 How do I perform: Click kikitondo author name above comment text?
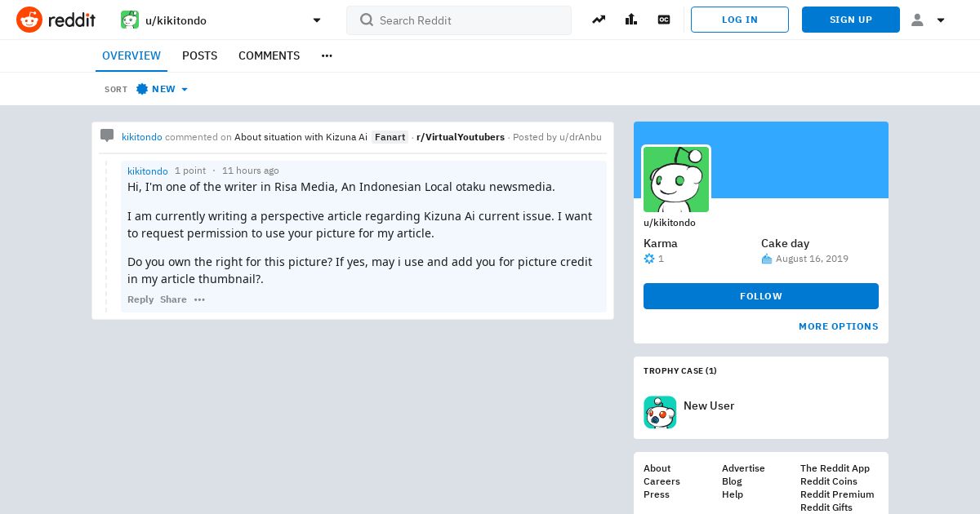(148, 171)
